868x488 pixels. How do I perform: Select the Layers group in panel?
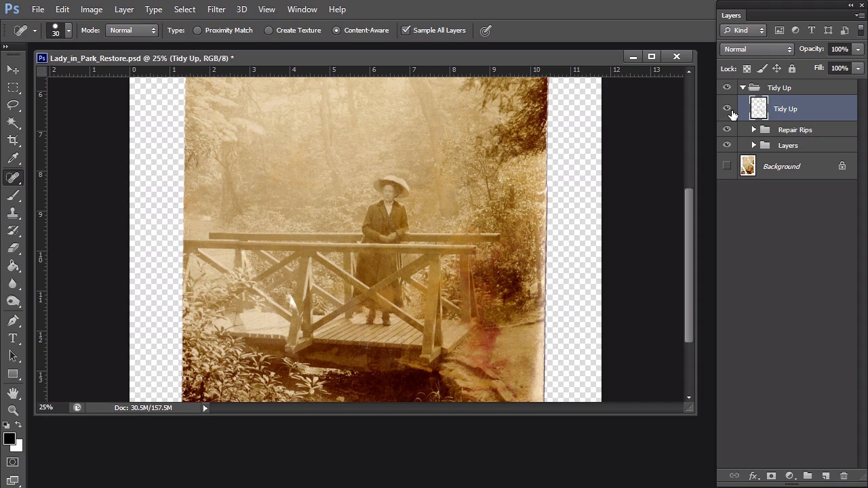pos(788,146)
